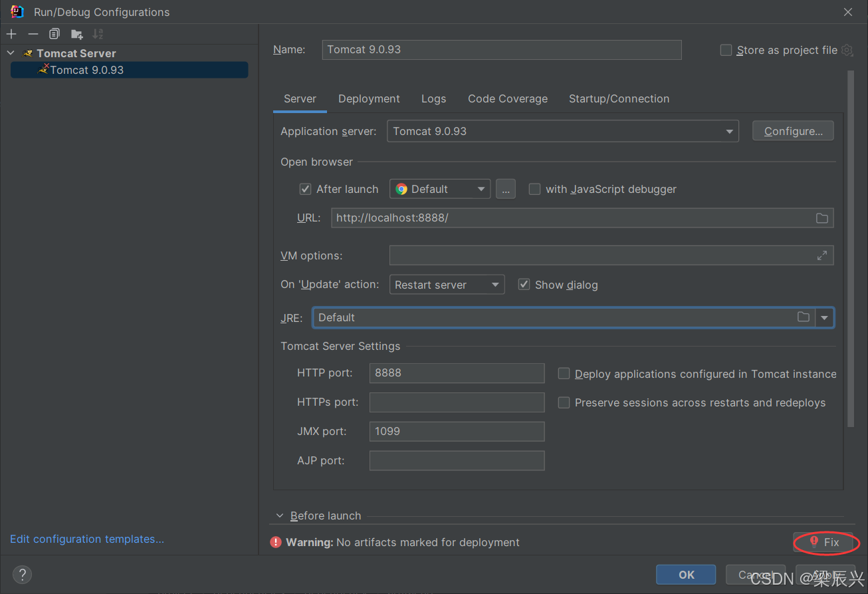Click HTTP port field with 8888
The image size is (868, 594).
pyautogui.click(x=457, y=373)
